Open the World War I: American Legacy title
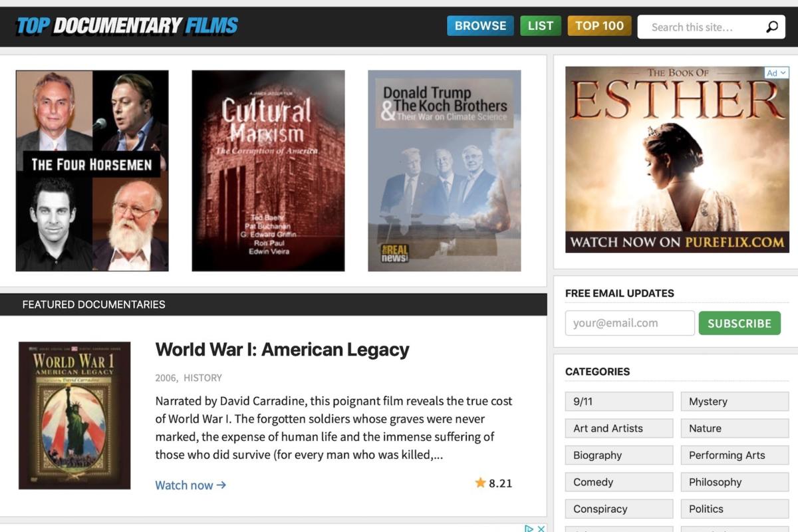The height and width of the screenshot is (532, 798). point(282,350)
